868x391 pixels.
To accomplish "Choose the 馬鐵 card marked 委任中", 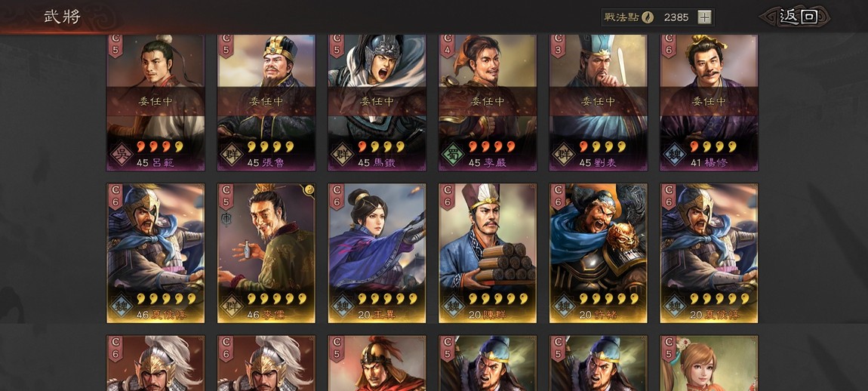I will tap(377, 103).
